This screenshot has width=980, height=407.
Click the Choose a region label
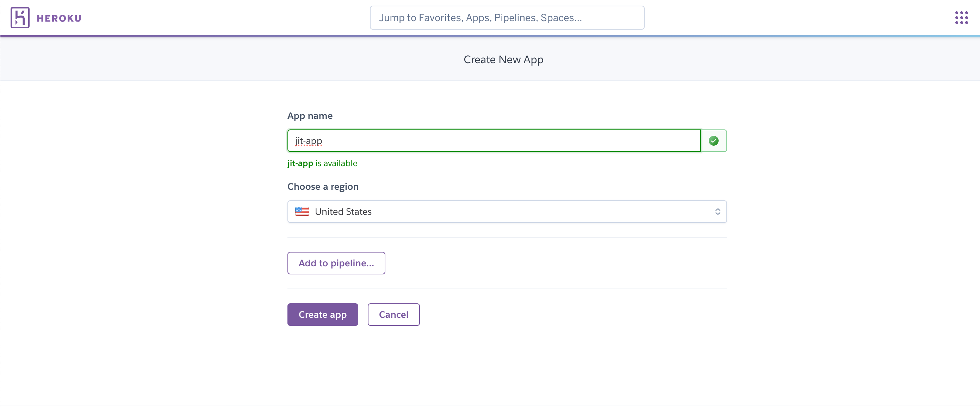pyautogui.click(x=323, y=186)
